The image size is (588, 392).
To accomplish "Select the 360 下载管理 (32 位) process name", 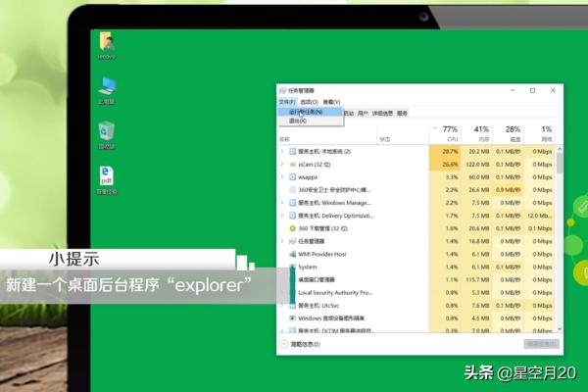I will pyautogui.click(x=322, y=228).
